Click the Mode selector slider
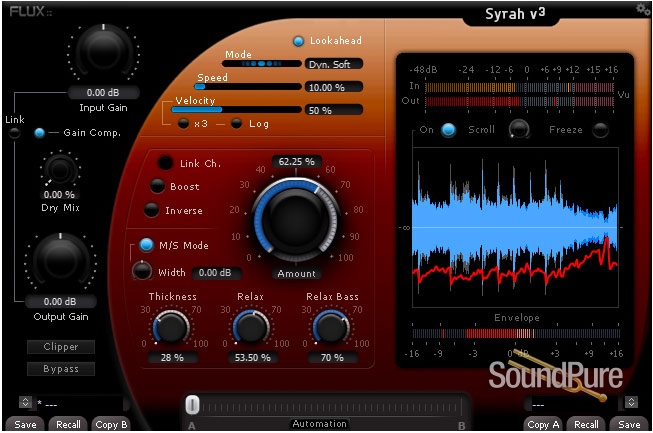 tap(262, 64)
